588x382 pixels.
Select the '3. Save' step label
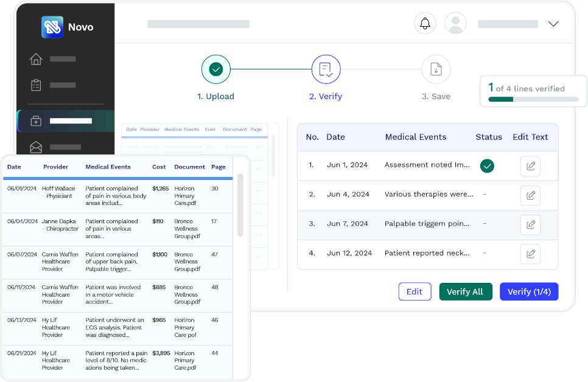(436, 96)
